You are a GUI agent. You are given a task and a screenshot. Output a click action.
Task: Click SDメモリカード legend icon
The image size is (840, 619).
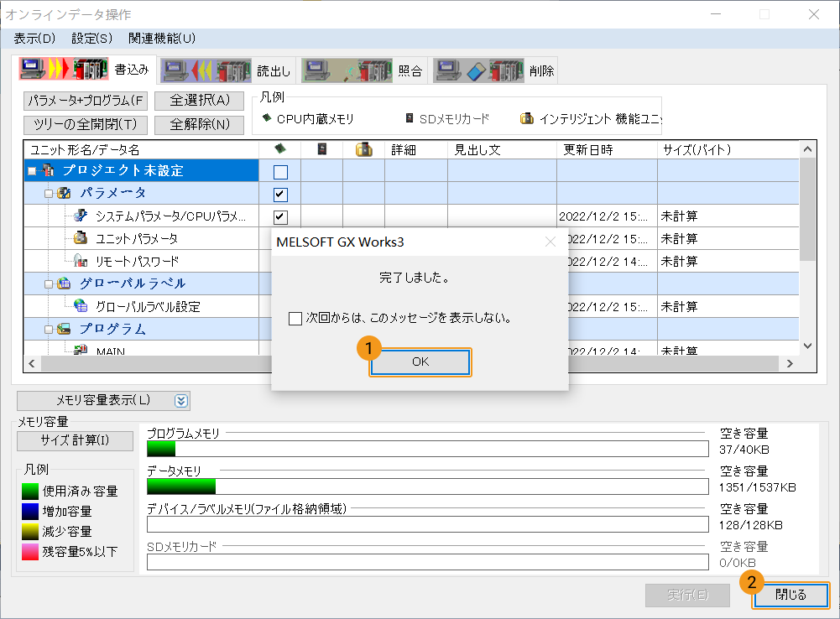pos(410,117)
